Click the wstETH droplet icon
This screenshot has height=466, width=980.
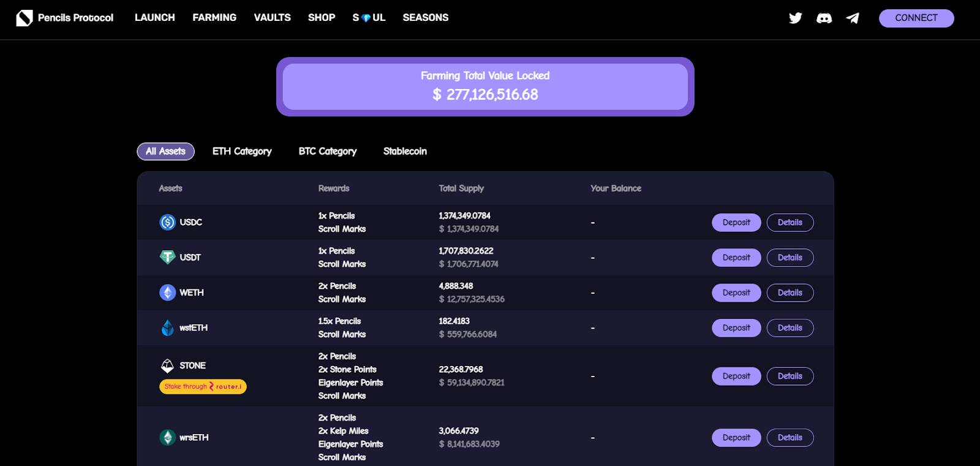pos(167,328)
